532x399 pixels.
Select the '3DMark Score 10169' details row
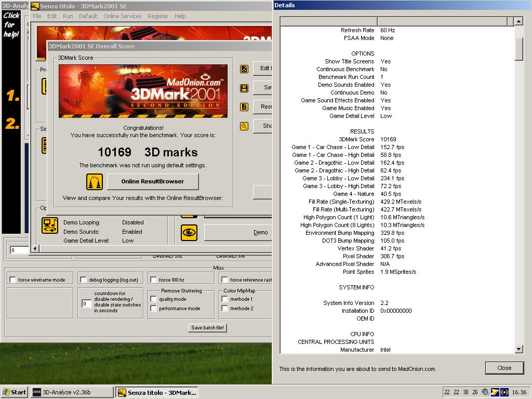click(397, 139)
